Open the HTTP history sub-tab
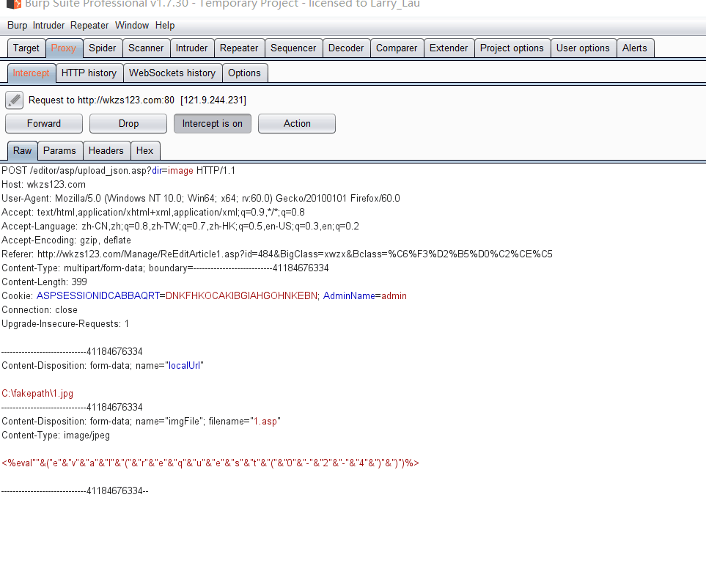Image resolution: width=706 pixels, height=588 pixels. 89,73
